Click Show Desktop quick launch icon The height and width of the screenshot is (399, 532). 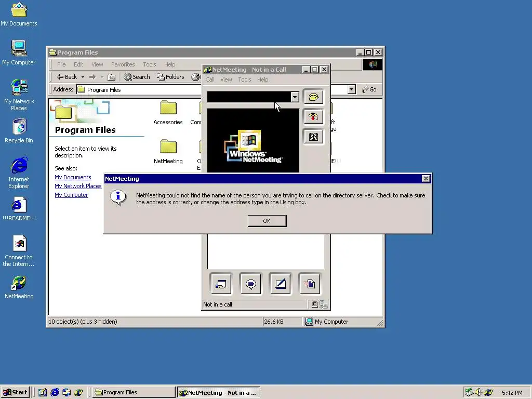[43, 392]
